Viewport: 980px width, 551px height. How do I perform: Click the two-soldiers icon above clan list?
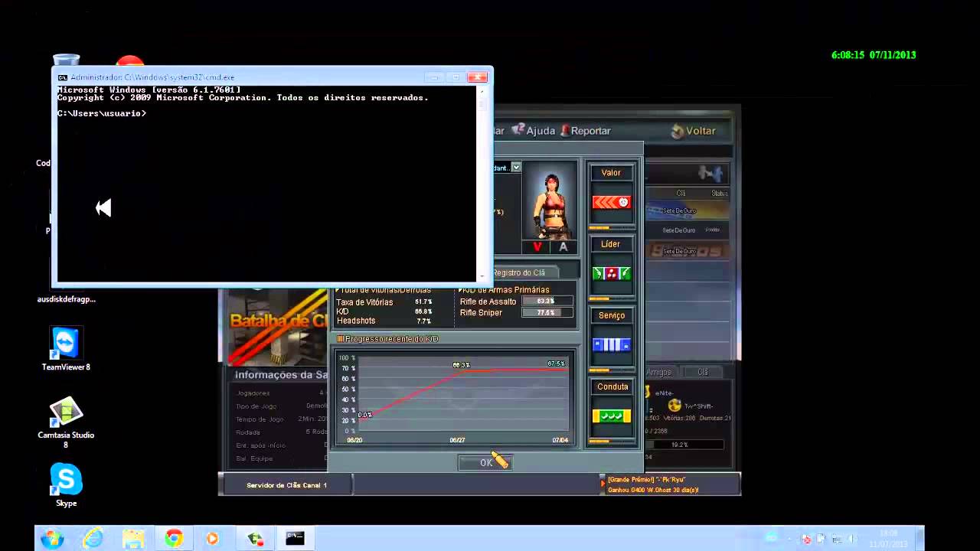tap(710, 174)
